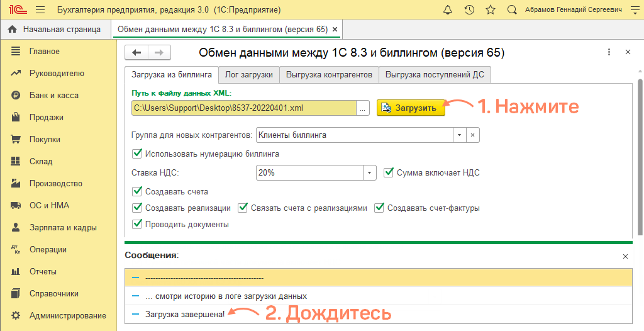Click the Зарплата и кадры person icon
Viewport: 644px width, 331px height.
coord(16,227)
